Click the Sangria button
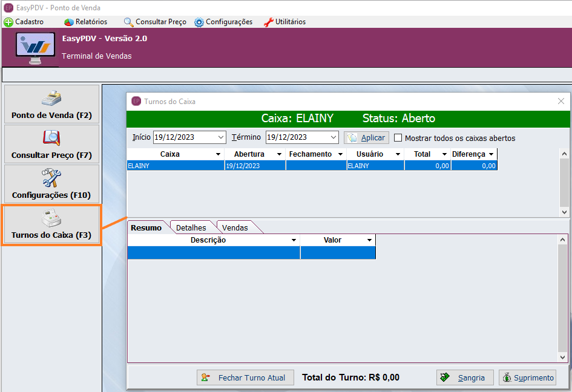 point(465,377)
